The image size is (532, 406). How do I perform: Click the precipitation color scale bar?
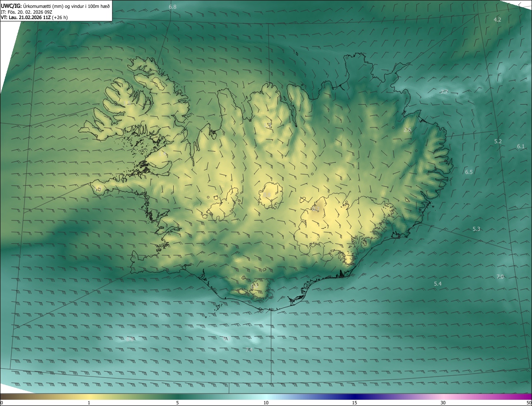(x=266, y=397)
